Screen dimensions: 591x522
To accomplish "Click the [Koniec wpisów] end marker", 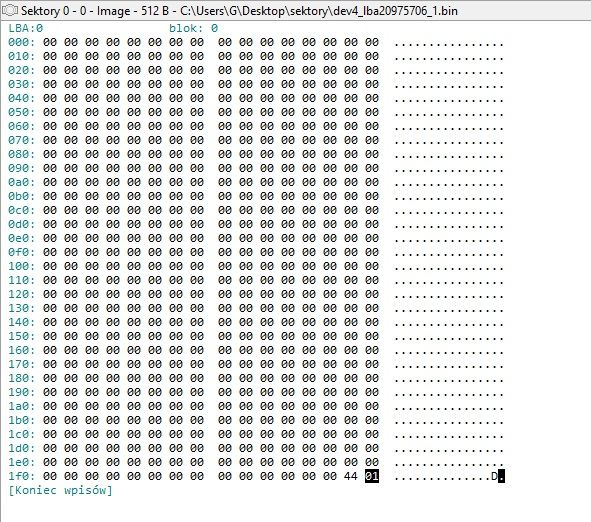I will (x=60, y=490).
